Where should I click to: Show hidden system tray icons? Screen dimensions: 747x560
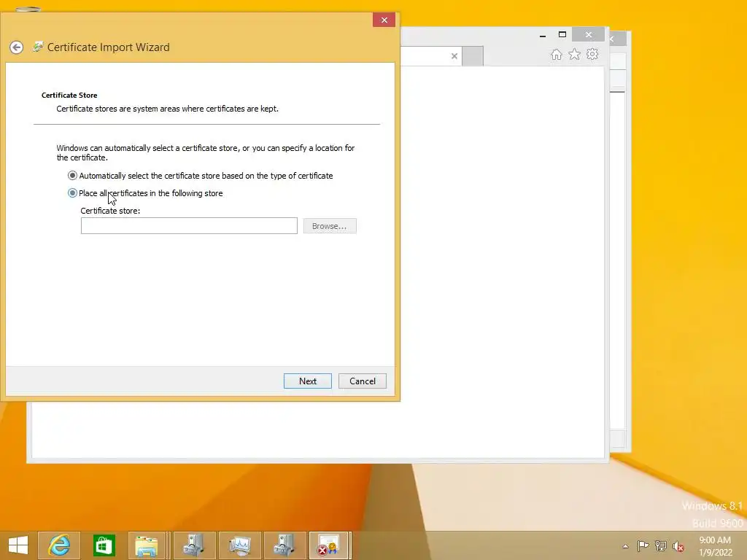(x=625, y=546)
